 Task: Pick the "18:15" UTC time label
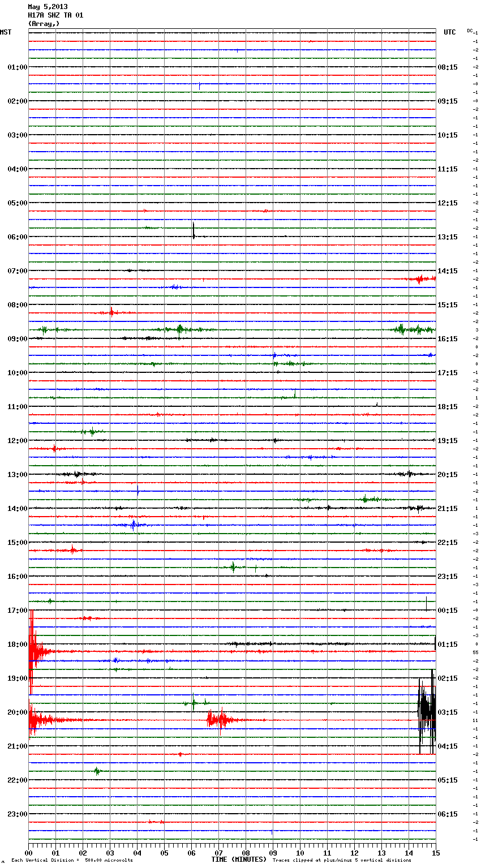[x=448, y=407]
